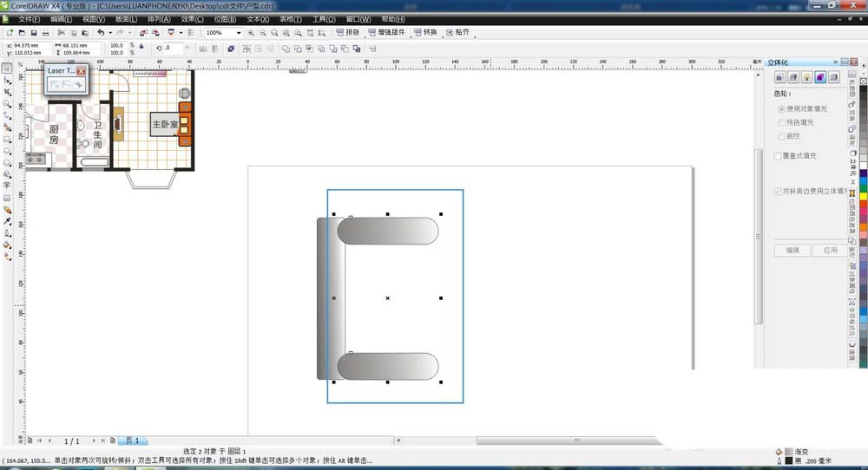Click the 贴齐 toolbar button
Viewport: 868px width, 470px height.
pos(457,32)
